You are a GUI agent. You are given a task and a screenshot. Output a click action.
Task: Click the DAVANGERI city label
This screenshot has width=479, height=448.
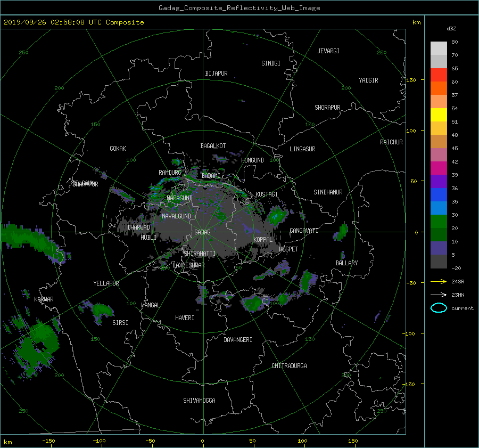coord(238,340)
